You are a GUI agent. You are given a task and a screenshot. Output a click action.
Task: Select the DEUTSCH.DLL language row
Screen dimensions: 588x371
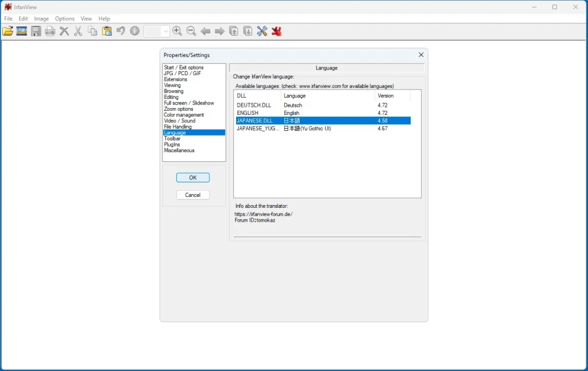pos(323,106)
